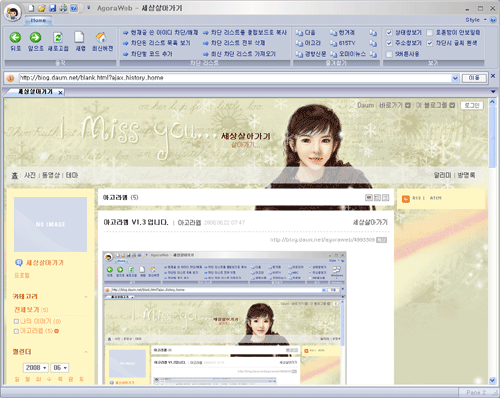Click the RSS feed icon in blog sidebar
The image size is (500, 398).
click(x=406, y=199)
